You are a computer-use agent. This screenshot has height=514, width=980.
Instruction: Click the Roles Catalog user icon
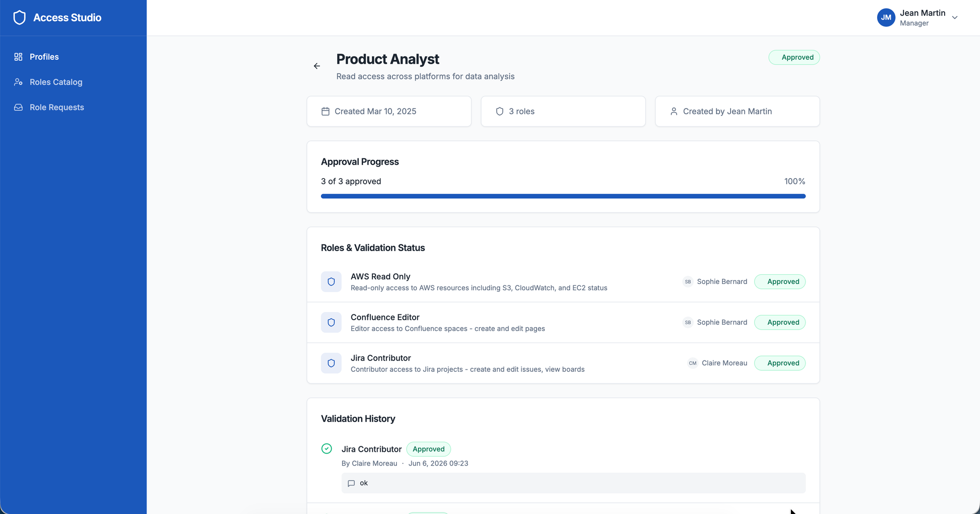tap(18, 82)
